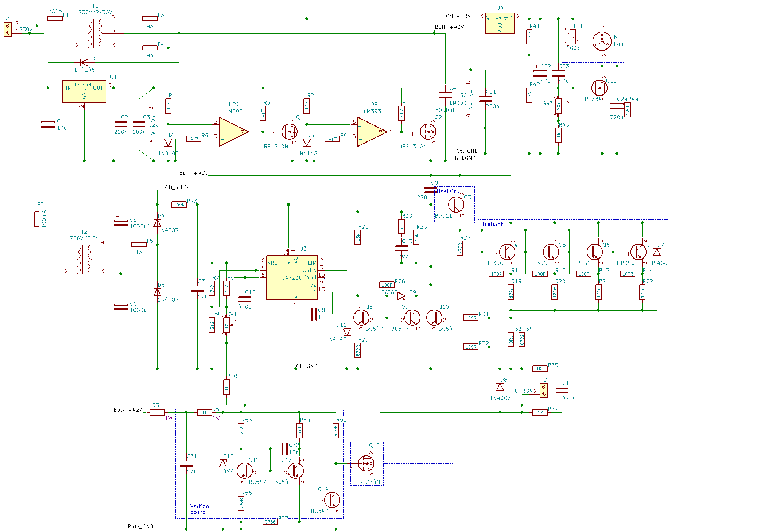Screen dimensions: 780x532
Task: Click diode D7 1N5408 symbol
Action: point(657,252)
